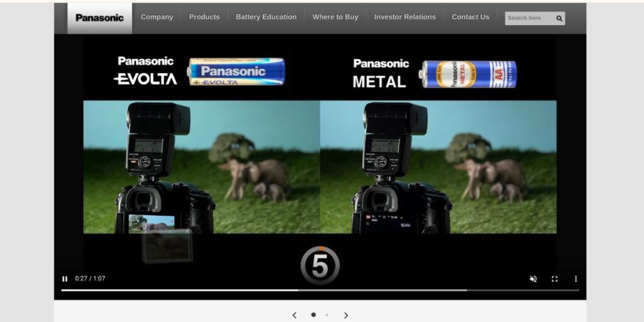644x322 pixels.
Task: Click the search magnifier icon
Action: click(x=559, y=18)
